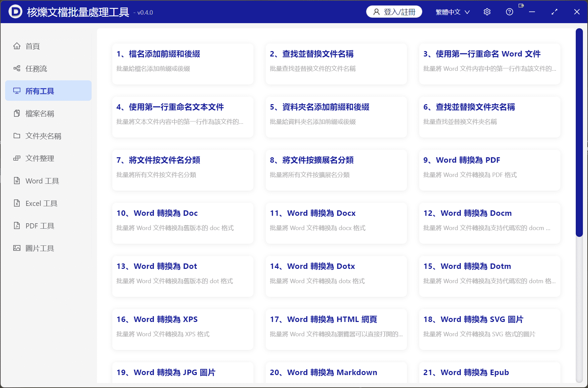The height and width of the screenshot is (388, 588).
Task: Open tool 20 Word 轉換為 Markdown
Action: coord(336,373)
